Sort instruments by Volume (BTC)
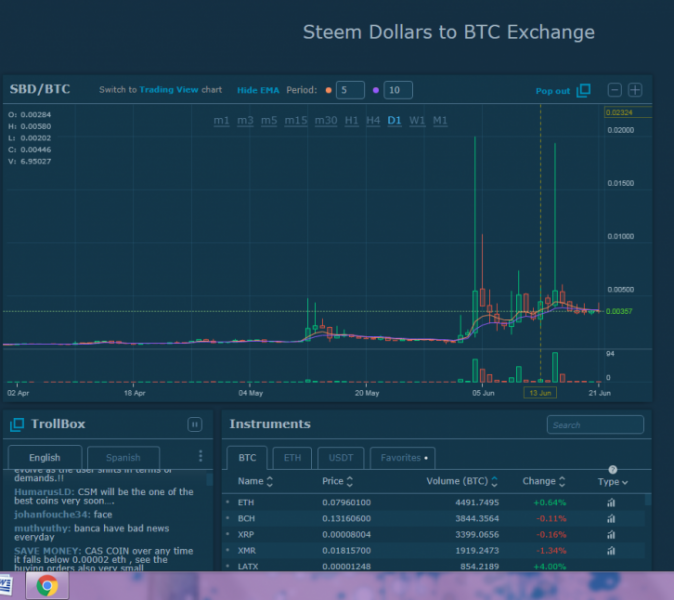This screenshot has width=674, height=600. [x=462, y=481]
